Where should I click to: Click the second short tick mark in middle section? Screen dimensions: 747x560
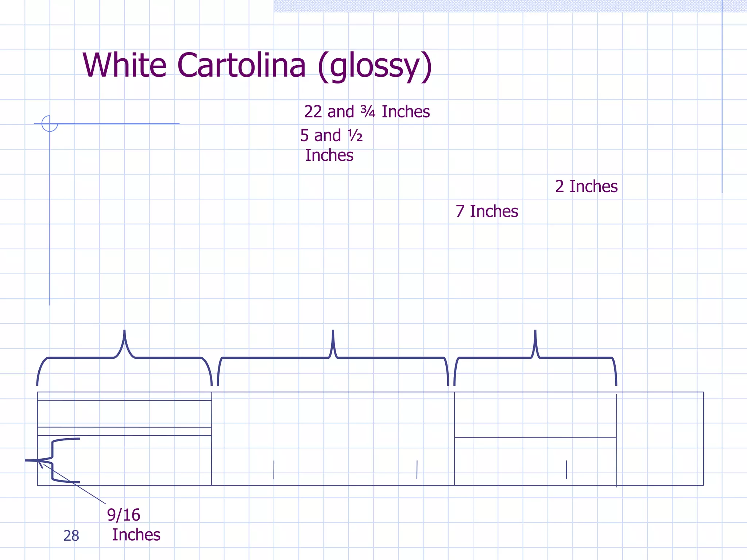click(417, 470)
